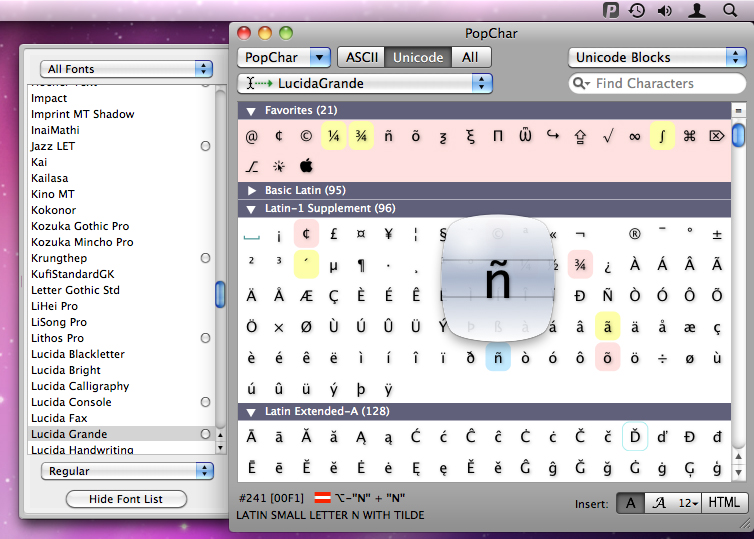The width and height of the screenshot is (754, 539).
Task: Click the font list scroll-down arrow
Action: click(x=220, y=448)
